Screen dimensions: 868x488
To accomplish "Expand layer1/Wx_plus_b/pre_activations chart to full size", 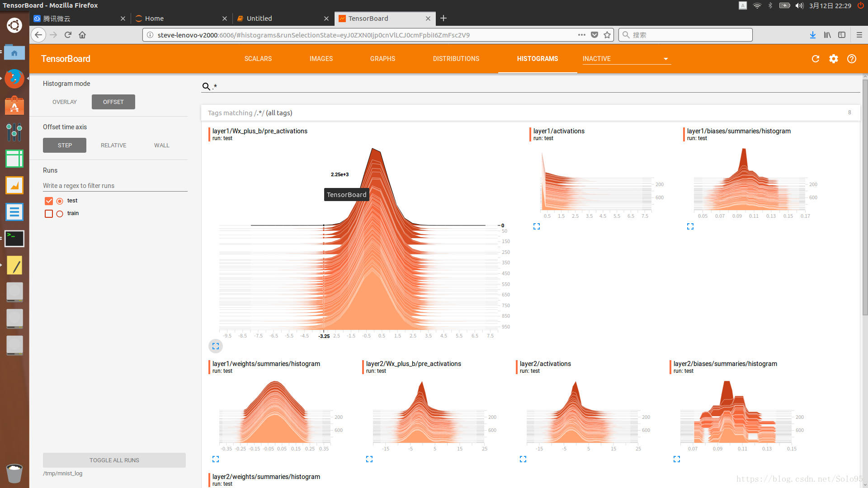I will pos(216,346).
